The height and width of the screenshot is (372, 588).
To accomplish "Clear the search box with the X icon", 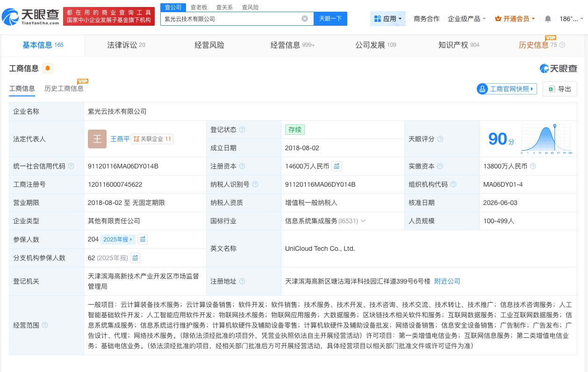I will point(305,19).
